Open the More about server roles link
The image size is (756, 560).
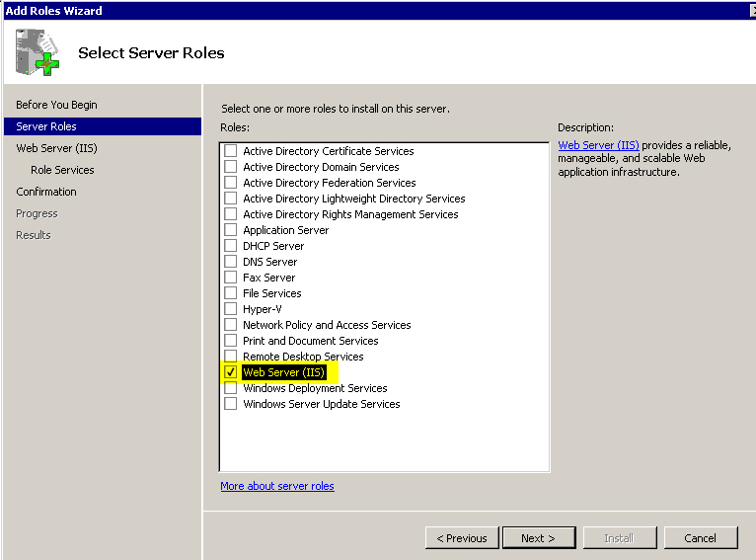(277, 486)
